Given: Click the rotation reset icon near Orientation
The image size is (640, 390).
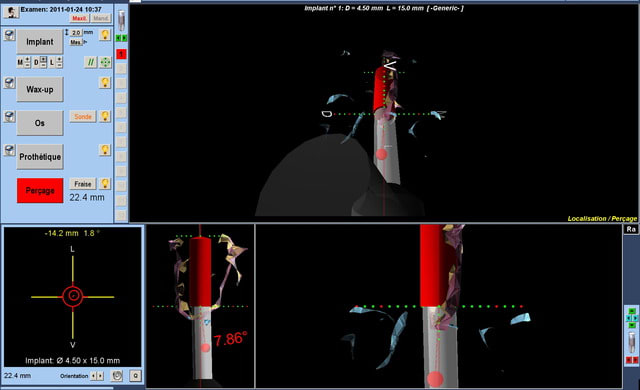Looking at the screenshot, I should (117, 375).
